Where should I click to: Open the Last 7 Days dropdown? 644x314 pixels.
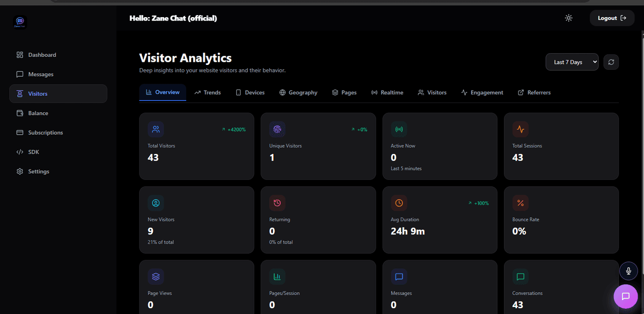(x=572, y=62)
